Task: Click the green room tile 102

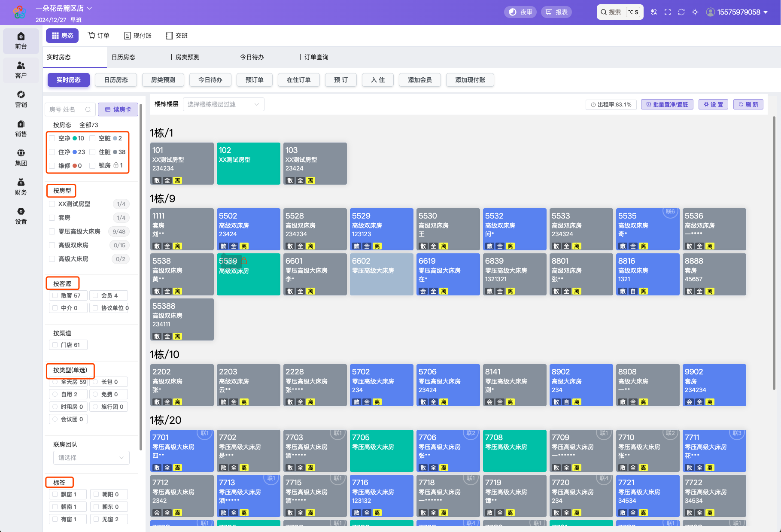Action: tap(248, 164)
